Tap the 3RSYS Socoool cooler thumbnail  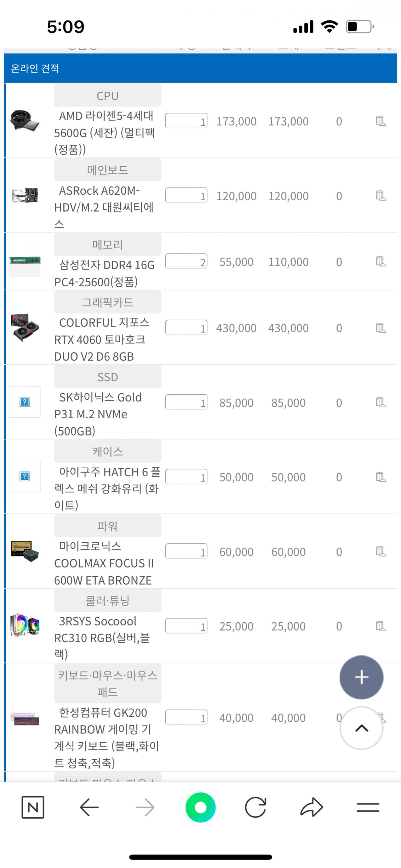25,625
